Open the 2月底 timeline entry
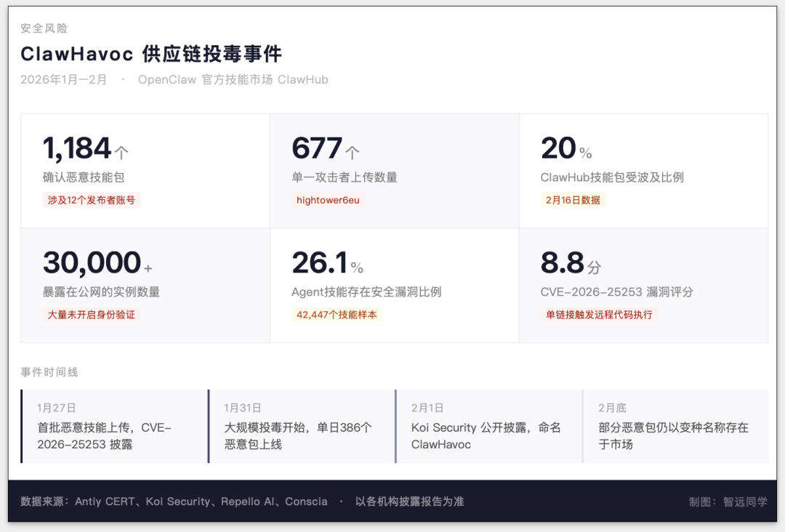 (x=675, y=427)
